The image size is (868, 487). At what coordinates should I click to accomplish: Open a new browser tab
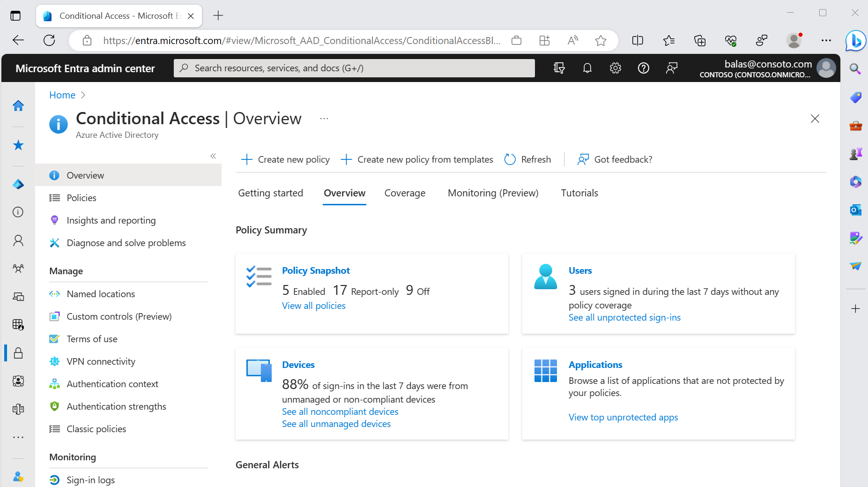[x=218, y=15]
